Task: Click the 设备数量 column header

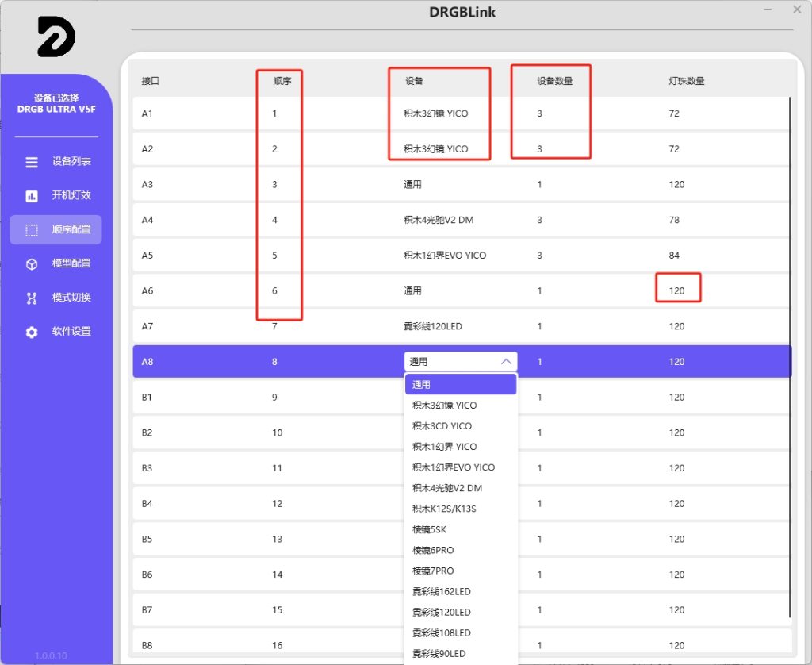Action: pyautogui.click(x=554, y=81)
